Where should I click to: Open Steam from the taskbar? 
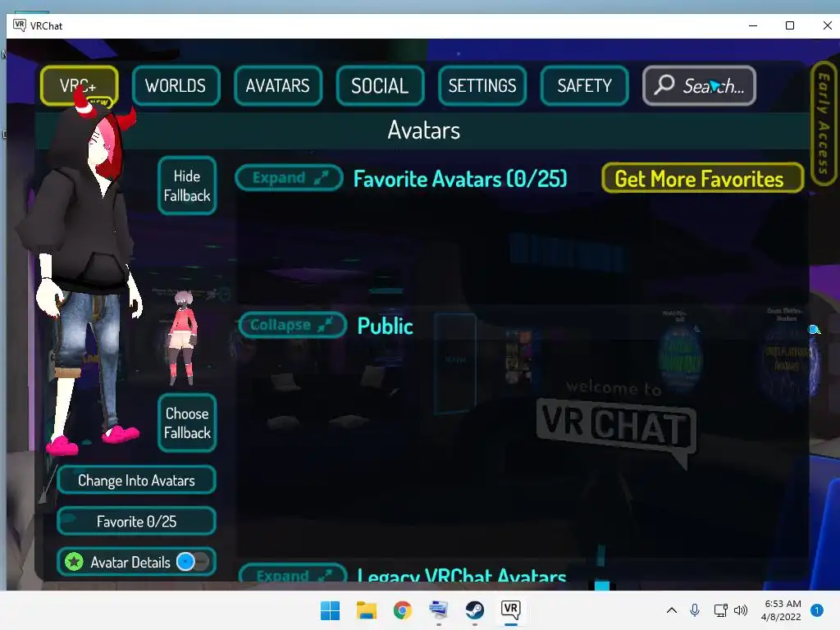[475, 610]
